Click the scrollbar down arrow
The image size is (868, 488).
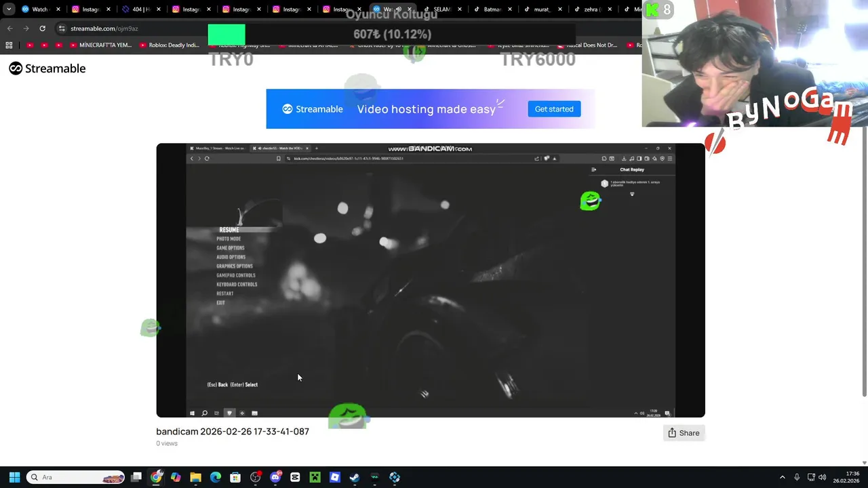(x=864, y=462)
